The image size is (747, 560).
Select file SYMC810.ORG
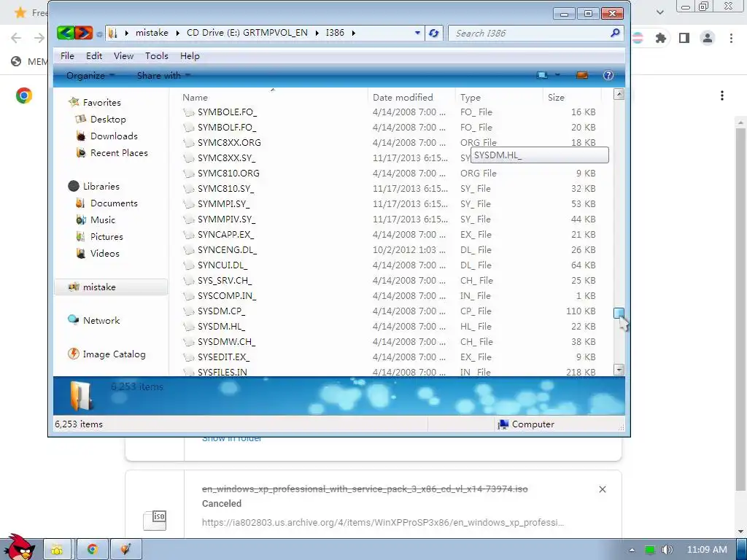point(228,173)
